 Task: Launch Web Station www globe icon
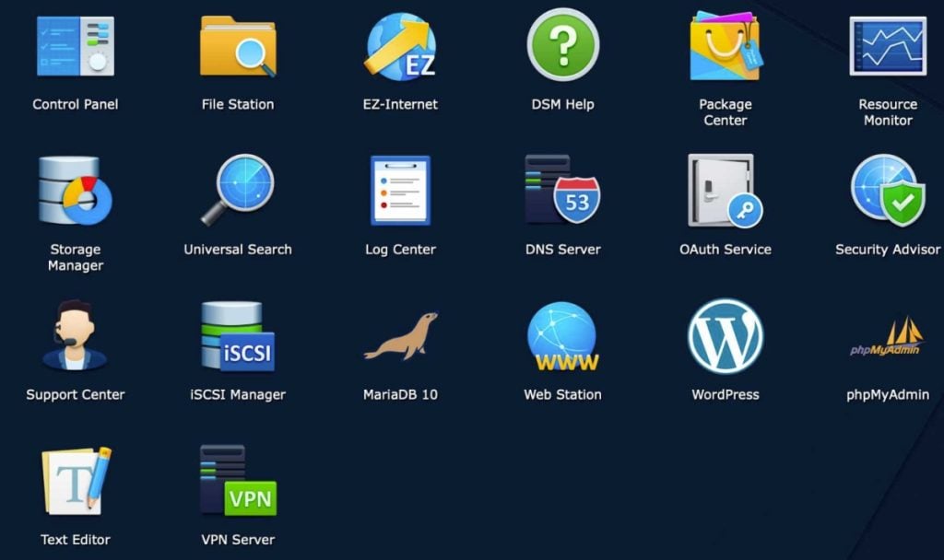563,336
